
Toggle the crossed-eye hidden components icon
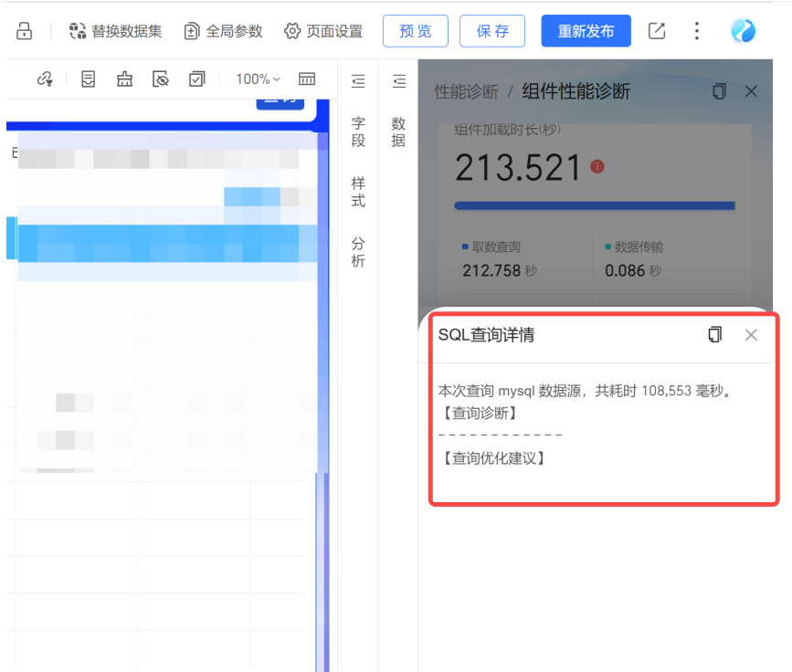tap(161, 79)
